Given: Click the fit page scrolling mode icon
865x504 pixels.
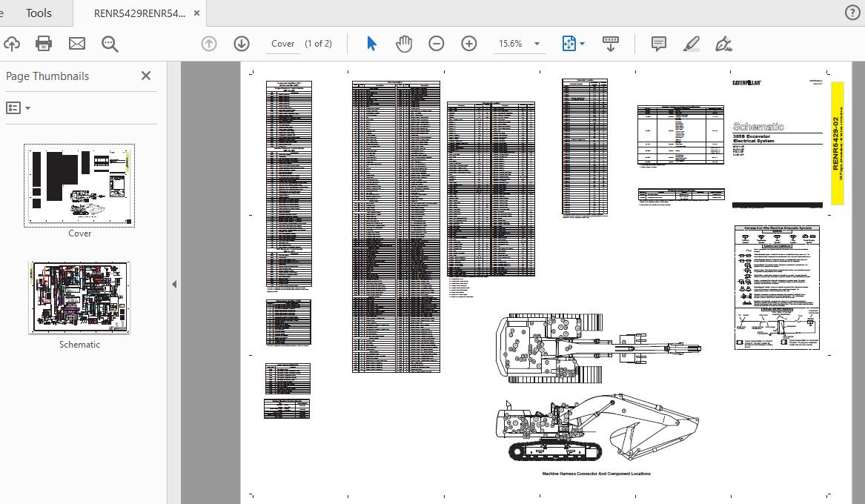Looking at the screenshot, I should point(569,44).
